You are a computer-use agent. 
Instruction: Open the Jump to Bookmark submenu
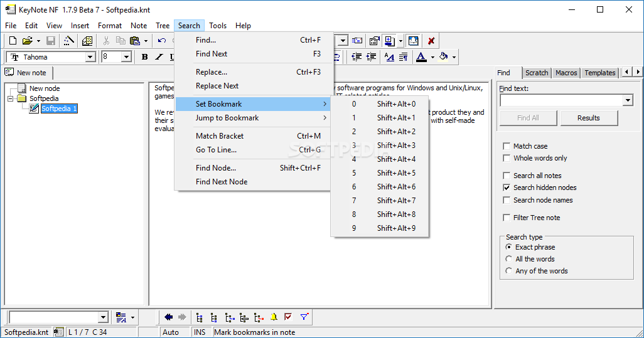click(252, 118)
